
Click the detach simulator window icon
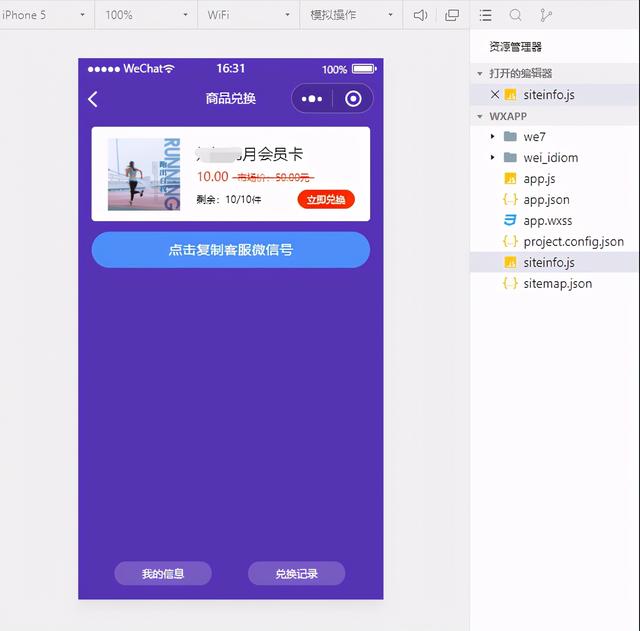(x=452, y=16)
